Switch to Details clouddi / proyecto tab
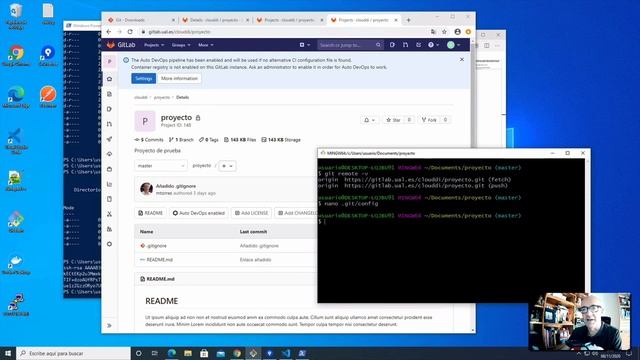 tap(216, 20)
